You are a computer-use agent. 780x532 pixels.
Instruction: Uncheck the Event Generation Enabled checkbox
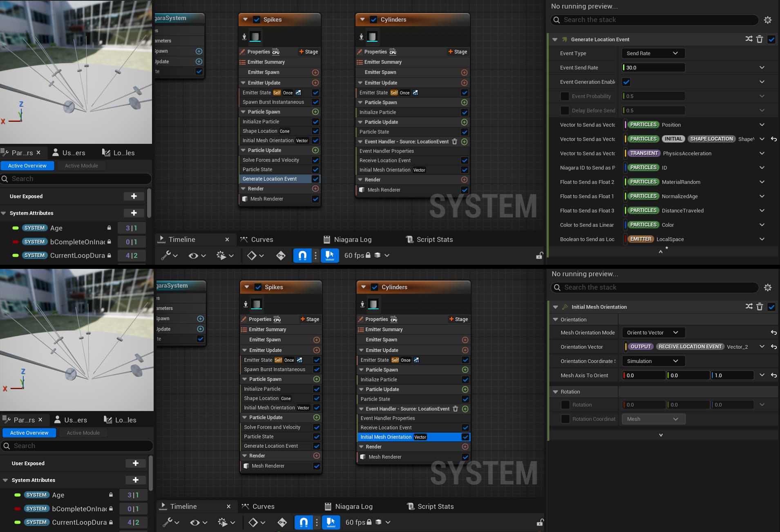[626, 82]
